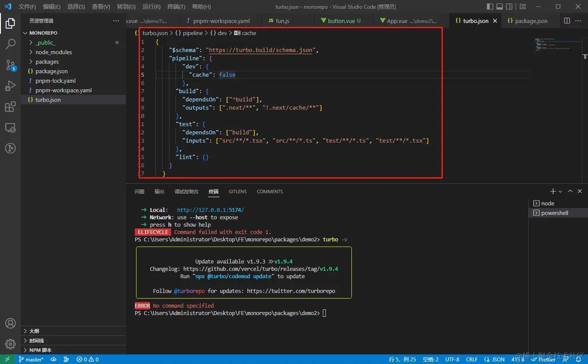Open the turbo.build schema.json link
Screen dimensions: 588x364
click(x=261, y=50)
